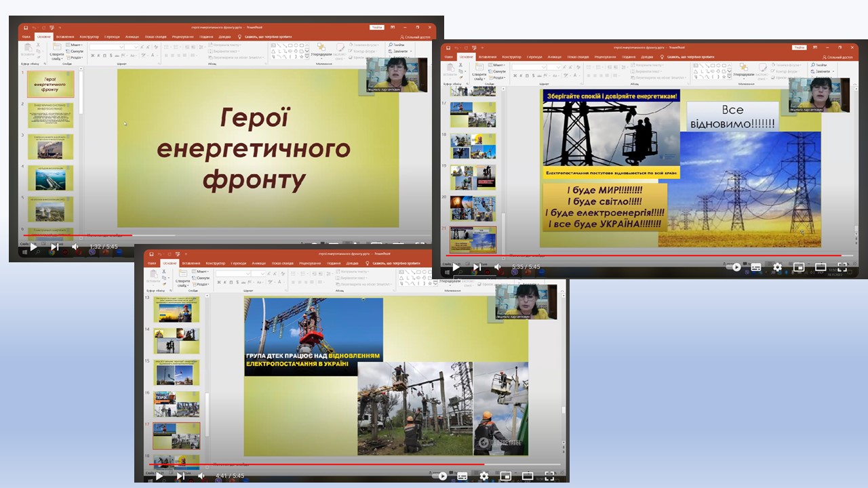Mute the volume on the 1:32 video
The image size is (868, 488).
click(75, 247)
